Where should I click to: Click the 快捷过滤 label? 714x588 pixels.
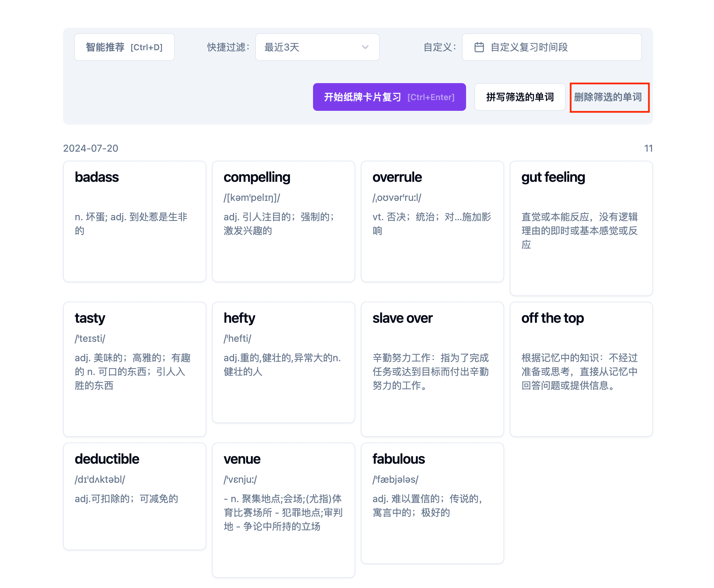click(228, 47)
